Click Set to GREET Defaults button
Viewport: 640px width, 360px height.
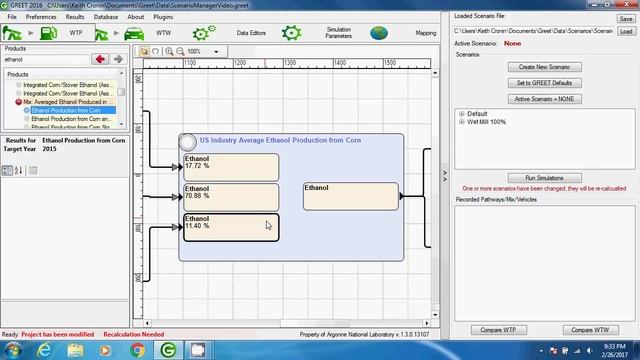(544, 83)
